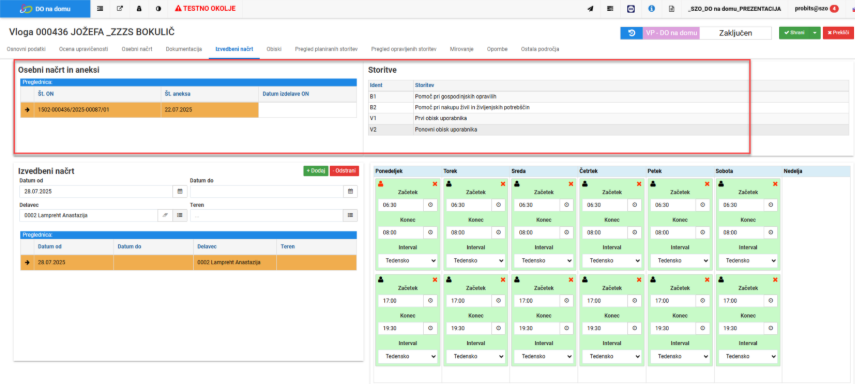Click the blue remote-support square icon
Viewport: 855px width, 384px height.
[631, 9]
